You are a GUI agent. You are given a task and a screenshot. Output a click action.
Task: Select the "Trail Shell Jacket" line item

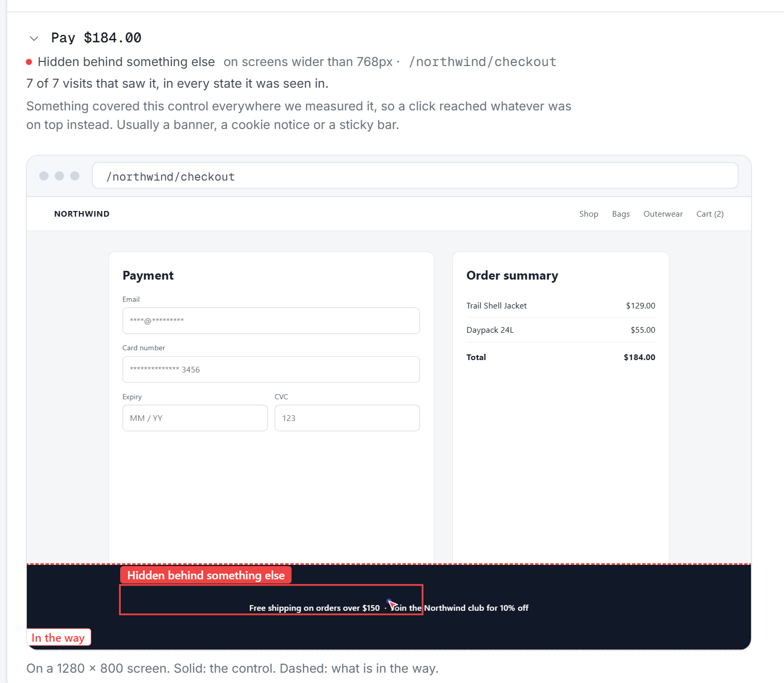[497, 305]
